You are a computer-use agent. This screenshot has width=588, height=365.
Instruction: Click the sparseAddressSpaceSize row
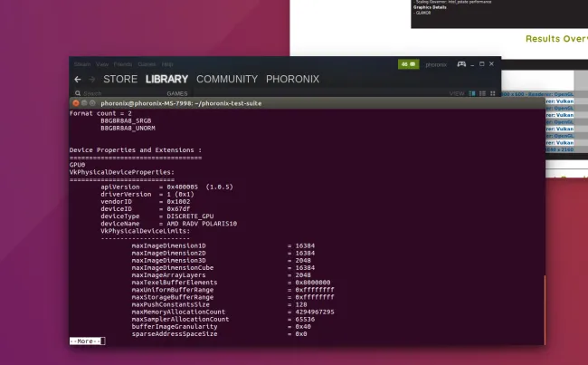(220, 333)
